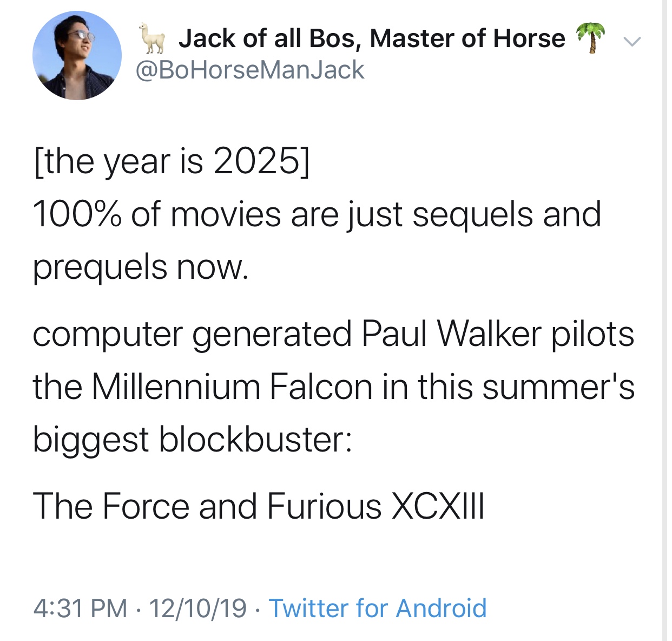Screen dimensions: 672x641
Task: Click the "prequels now." text
Action: 141,266
